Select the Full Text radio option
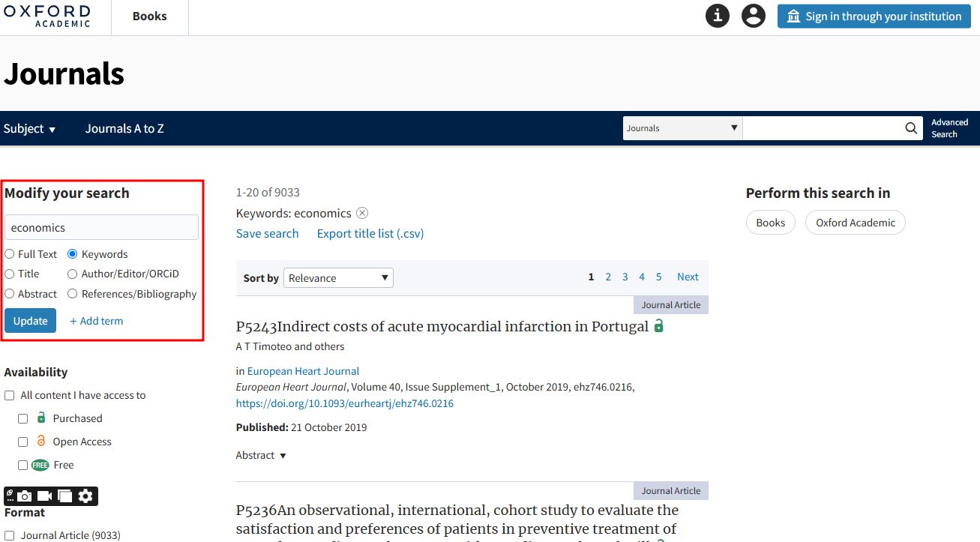980x542 pixels. pyautogui.click(x=10, y=254)
